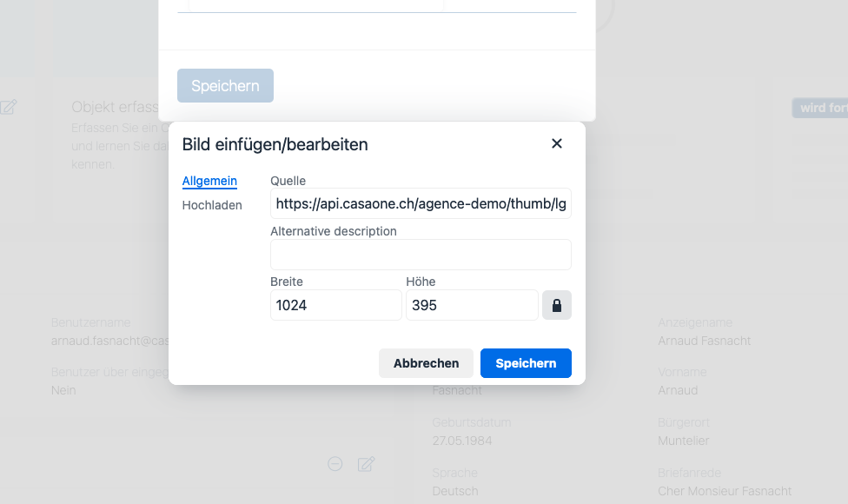The height and width of the screenshot is (504, 848).
Task: Cancel with the Abbrechen button
Action: coord(426,363)
